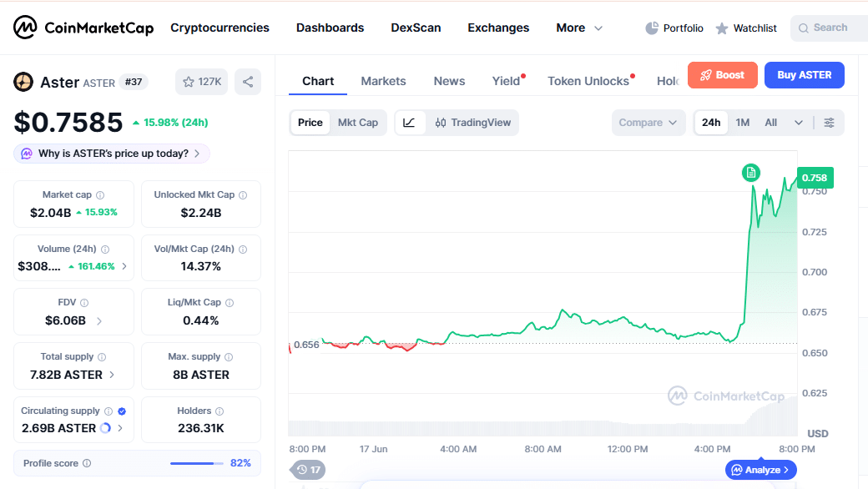The height and width of the screenshot is (489, 868).
Task: Open "Why is ASTER's price up today?"
Action: tap(112, 154)
